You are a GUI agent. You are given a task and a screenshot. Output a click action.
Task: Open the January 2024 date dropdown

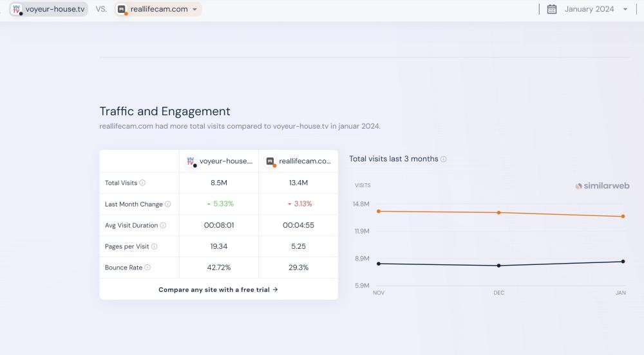coord(596,9)
